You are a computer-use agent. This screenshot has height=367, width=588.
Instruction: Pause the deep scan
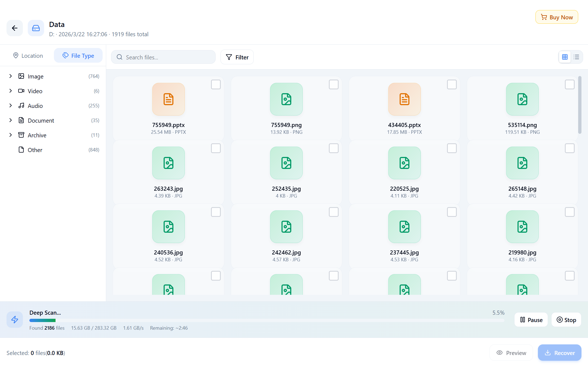[x=531, y=320]
